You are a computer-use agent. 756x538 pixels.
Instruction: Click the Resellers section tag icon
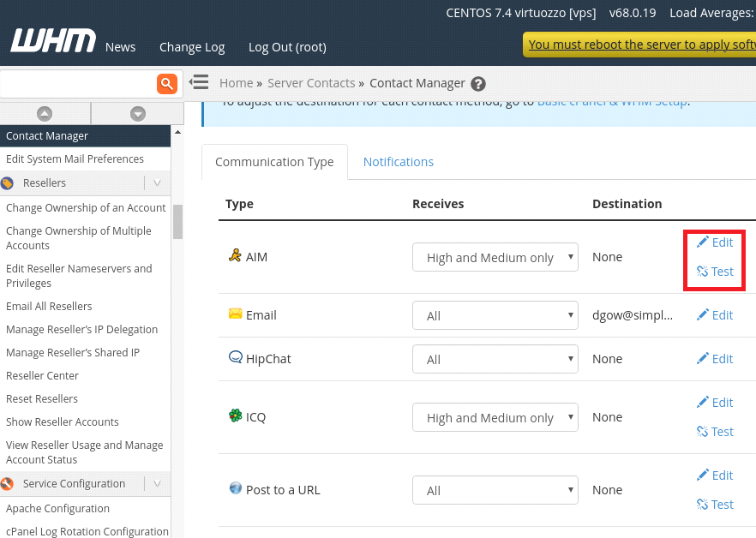point(7,183)
